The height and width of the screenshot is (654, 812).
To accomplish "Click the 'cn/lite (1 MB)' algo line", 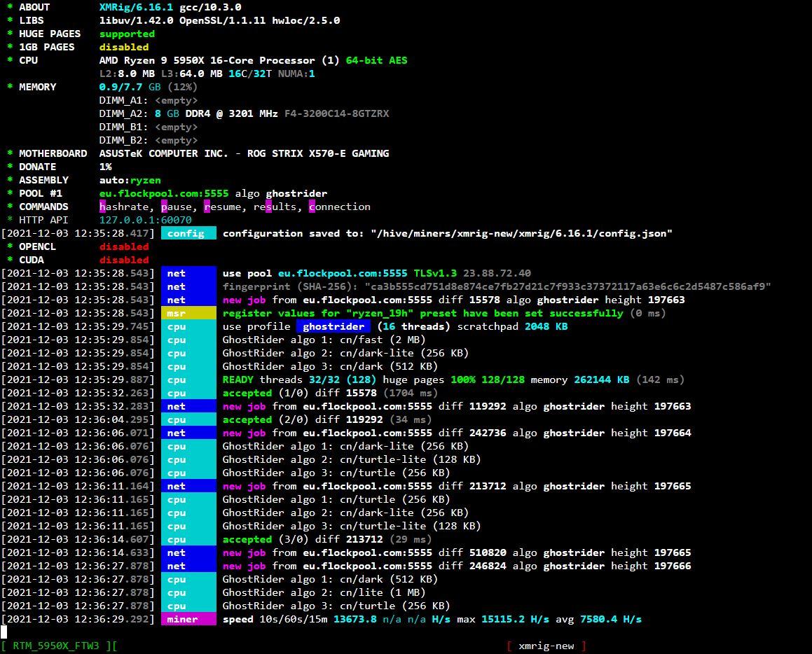I will click(324, 593).
